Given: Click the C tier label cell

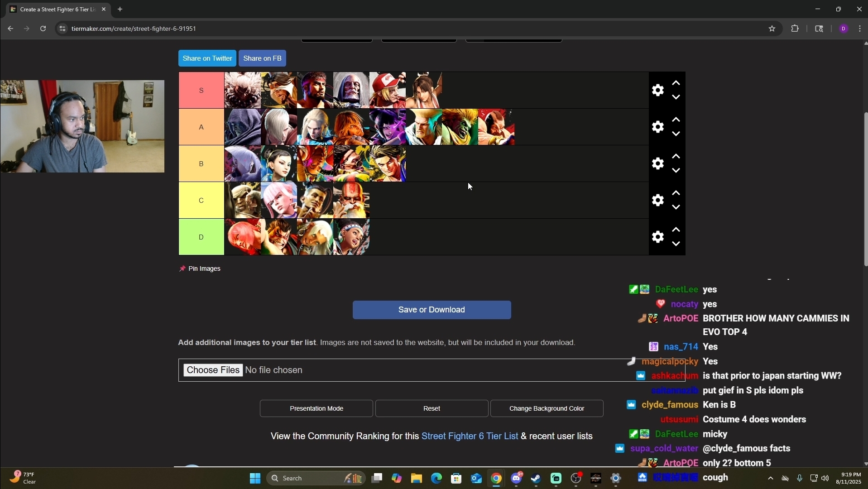Looking at the screenshot, I should (201, 200).
